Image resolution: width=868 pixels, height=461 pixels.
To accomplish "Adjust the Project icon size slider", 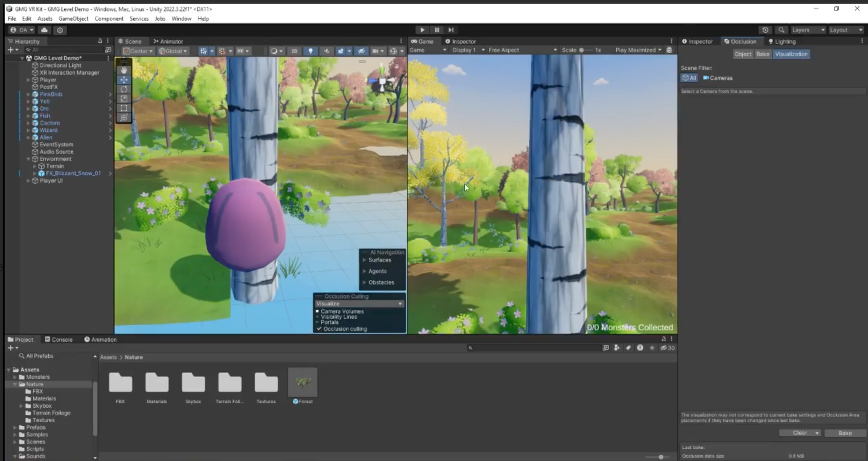I will [x=661, y=457].
